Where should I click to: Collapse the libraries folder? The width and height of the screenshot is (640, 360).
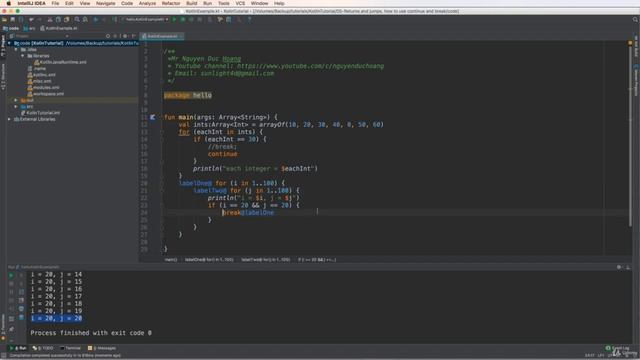[x=22, y=56]
